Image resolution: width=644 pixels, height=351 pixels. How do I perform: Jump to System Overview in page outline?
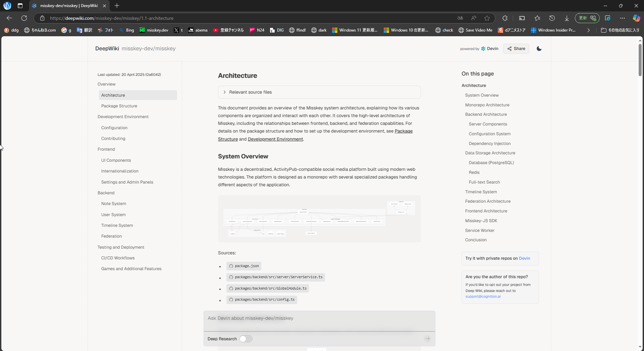pos(482,95)
